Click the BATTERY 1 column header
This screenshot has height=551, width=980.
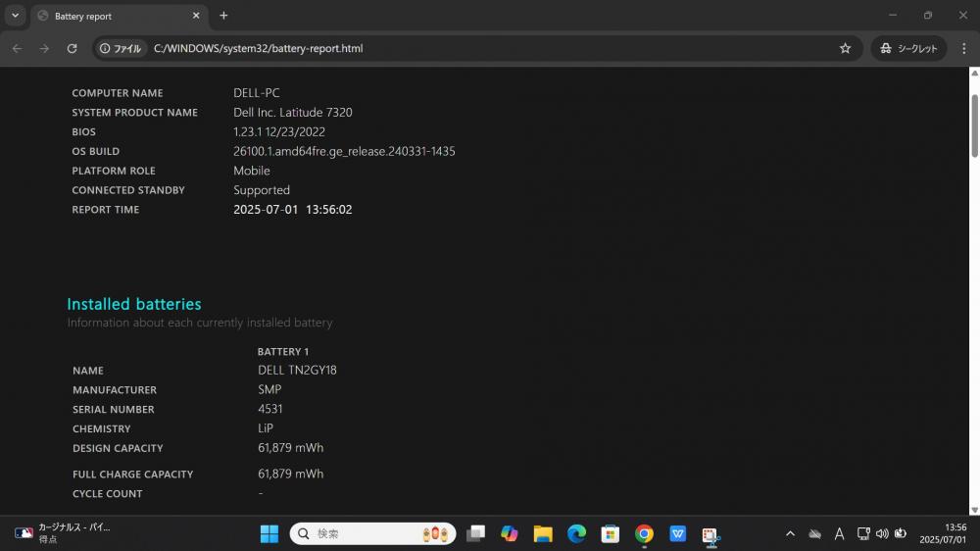(282, 352)
